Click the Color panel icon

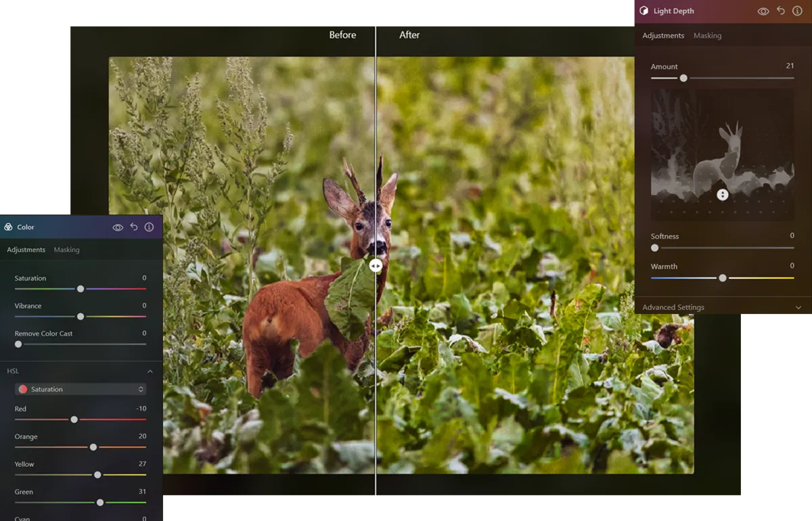tap(8, 227)
